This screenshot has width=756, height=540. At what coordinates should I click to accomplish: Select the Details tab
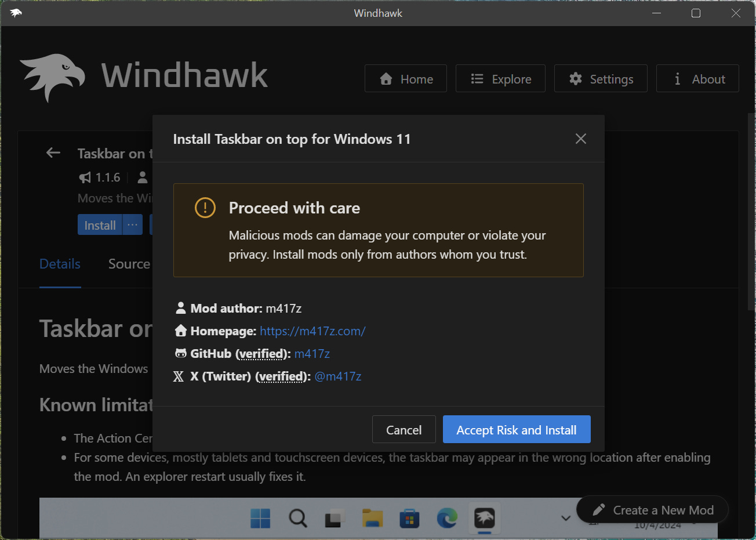[60, 264]
